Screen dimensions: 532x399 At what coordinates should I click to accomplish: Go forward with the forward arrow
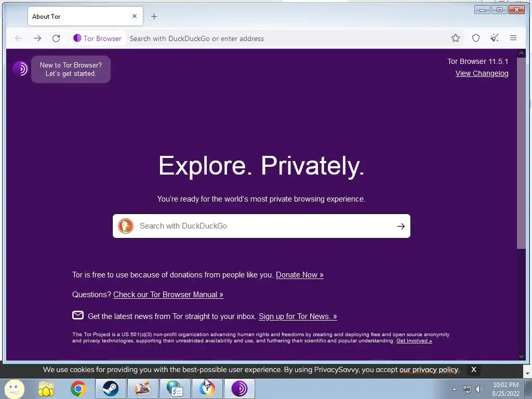[x=37, y=38]
